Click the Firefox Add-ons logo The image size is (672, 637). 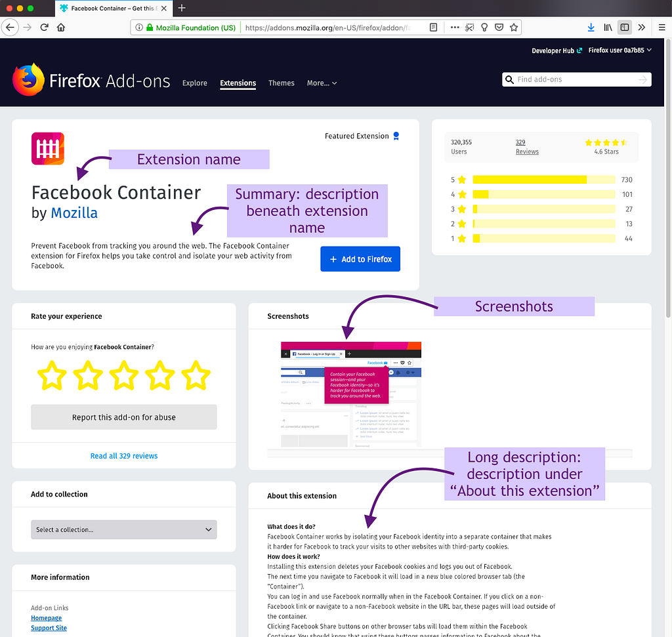(91, 80)
